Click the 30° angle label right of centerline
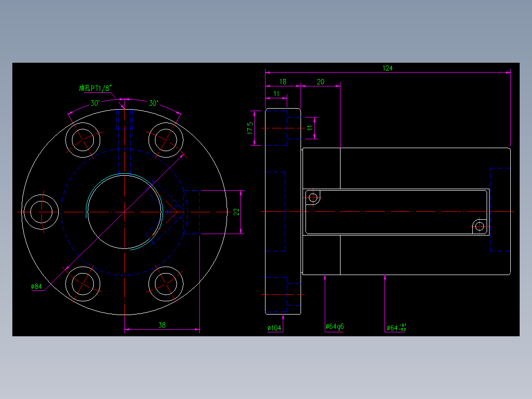The image size is (532, 399). pos(153,103)
